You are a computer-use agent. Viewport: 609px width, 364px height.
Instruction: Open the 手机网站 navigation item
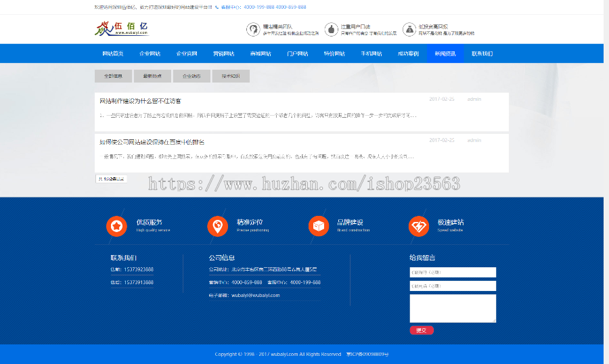pos(371,53)
